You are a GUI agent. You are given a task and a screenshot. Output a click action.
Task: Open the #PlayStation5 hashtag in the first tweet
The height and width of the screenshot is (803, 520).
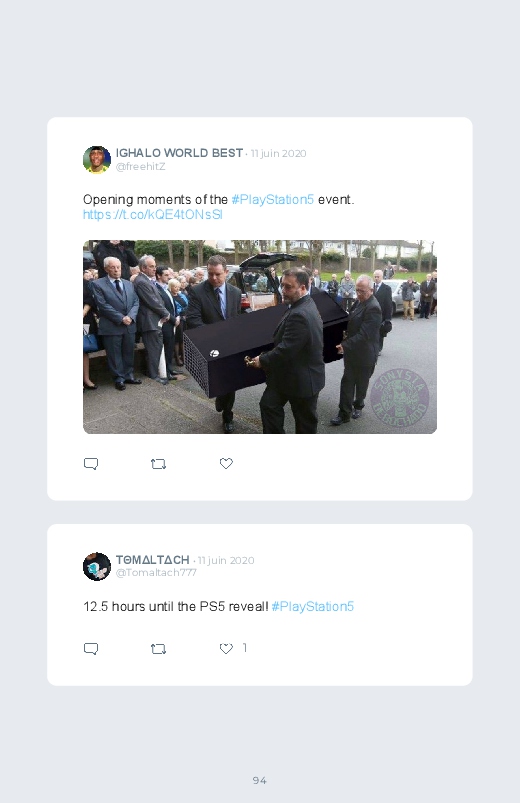click(273, 199)
